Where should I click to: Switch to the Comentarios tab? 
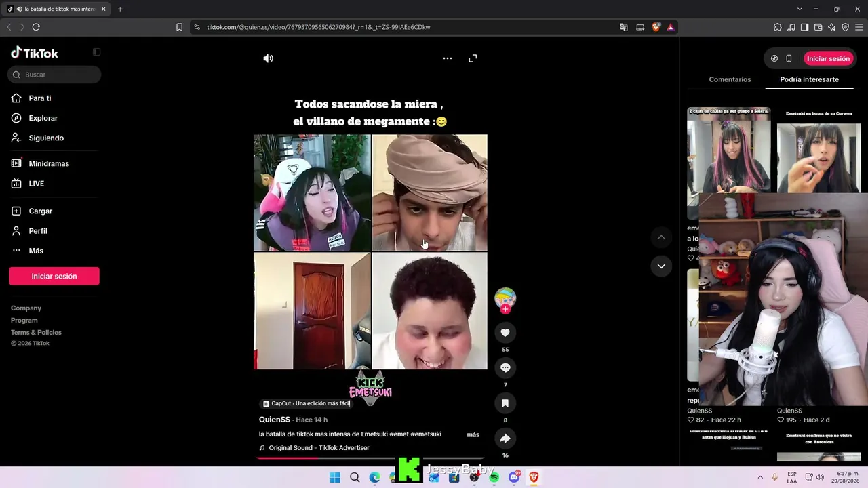pos(730,79)
